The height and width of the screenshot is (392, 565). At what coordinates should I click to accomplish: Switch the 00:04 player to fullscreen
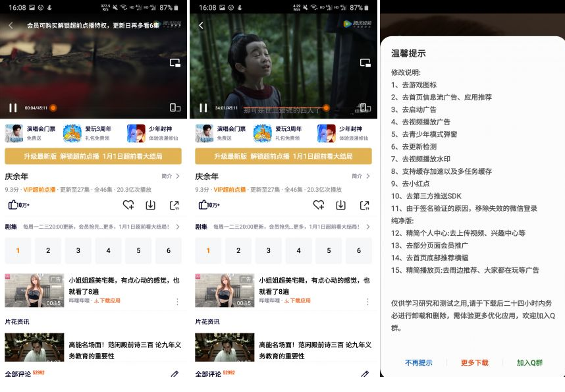coord(175,107)
